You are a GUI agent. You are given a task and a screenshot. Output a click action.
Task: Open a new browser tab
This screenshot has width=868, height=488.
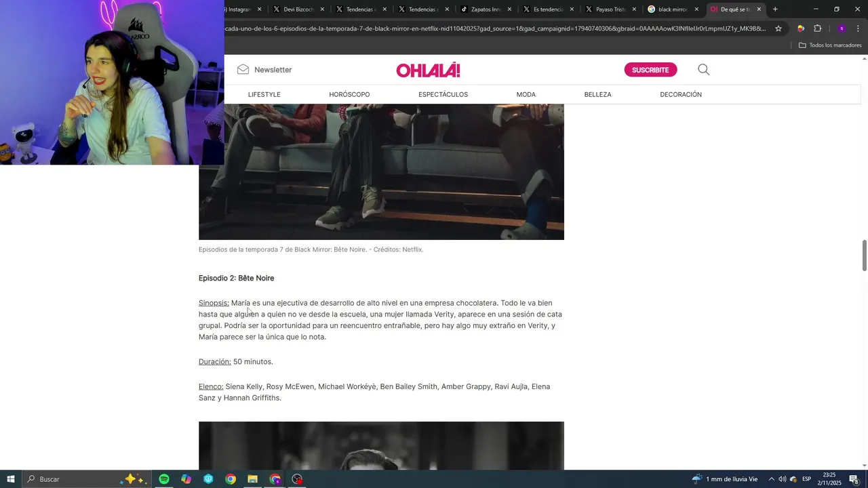tap(775, 9)
